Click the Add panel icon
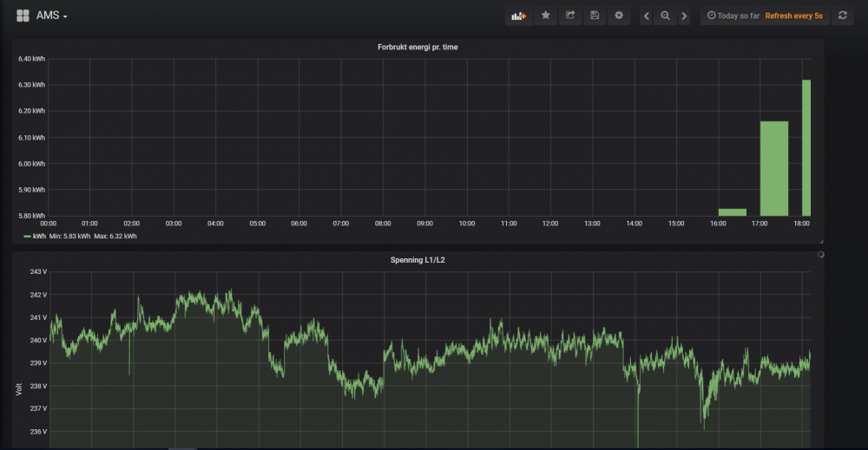Image resolution: width=868 pixels, height=450 pixels. [x=519, y=16]
